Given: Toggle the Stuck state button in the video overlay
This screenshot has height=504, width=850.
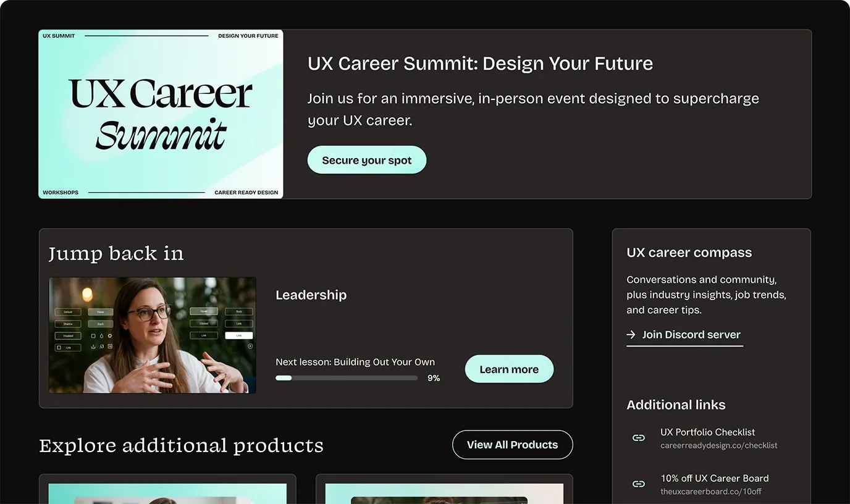Looking at the screenshot, I should tap(100, 324).
